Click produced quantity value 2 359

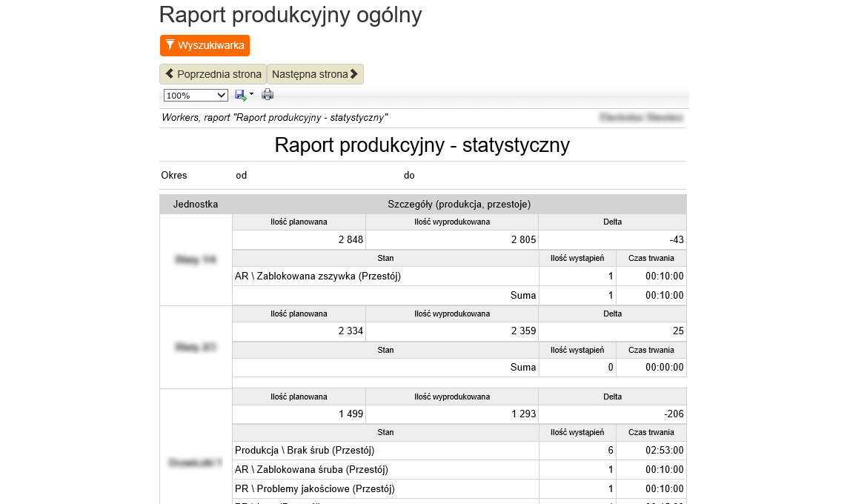(x=523, y=331)
